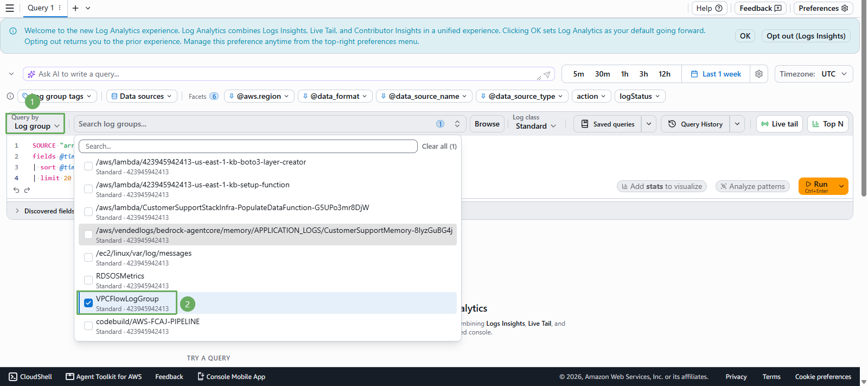Open the @data_source_type facet dropdown

click(x=522, y=96)
